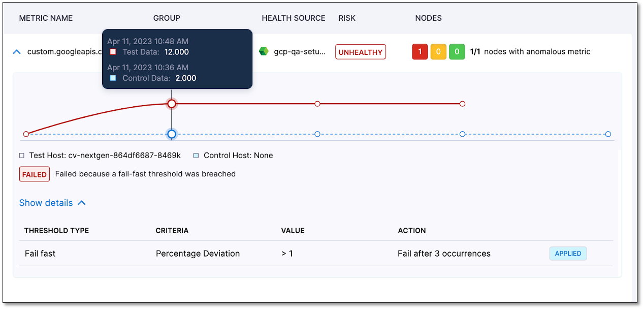Viewport: 644px width, 310px height.
Task: Click the UNHEALTHY risk badge
Action: point(360,52)
